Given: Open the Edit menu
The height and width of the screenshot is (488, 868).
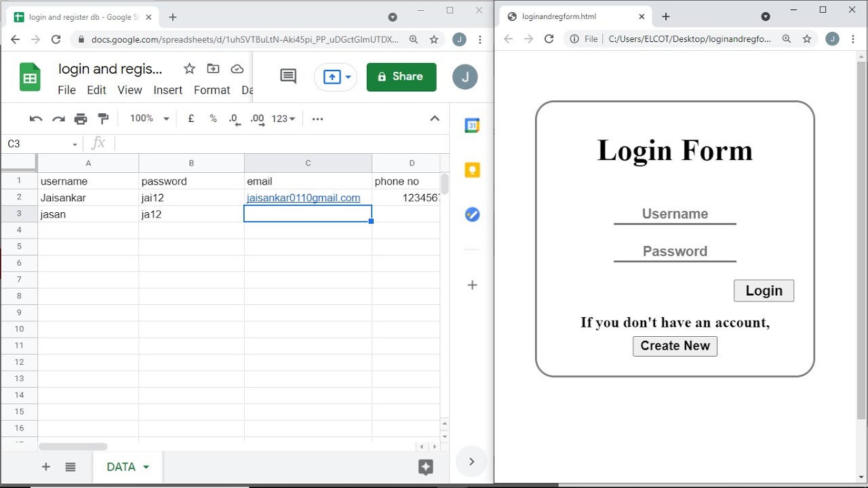Looking at the screenshot, I should point(96,90).
